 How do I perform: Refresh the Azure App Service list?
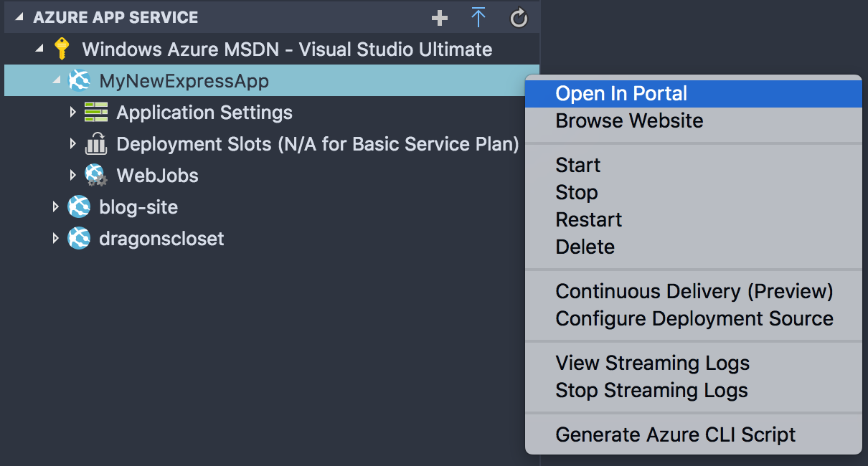pos(519,18)
